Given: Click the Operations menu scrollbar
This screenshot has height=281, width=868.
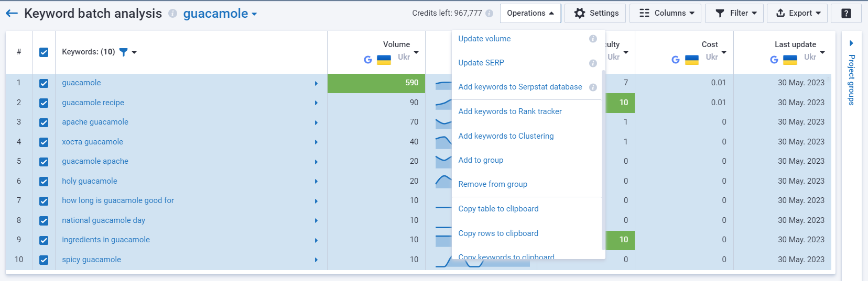Looking at the screenshot, I should tap(603, 160).
